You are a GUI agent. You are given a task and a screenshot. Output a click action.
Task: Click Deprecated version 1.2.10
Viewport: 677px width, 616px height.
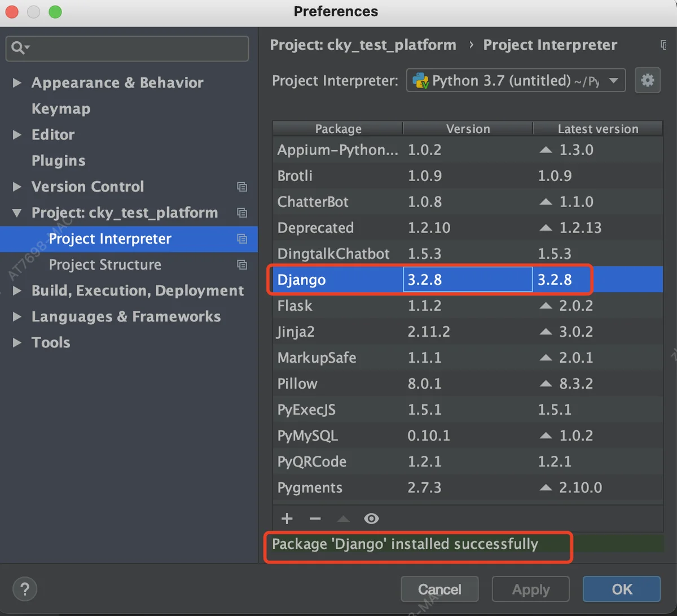[429, 228]
